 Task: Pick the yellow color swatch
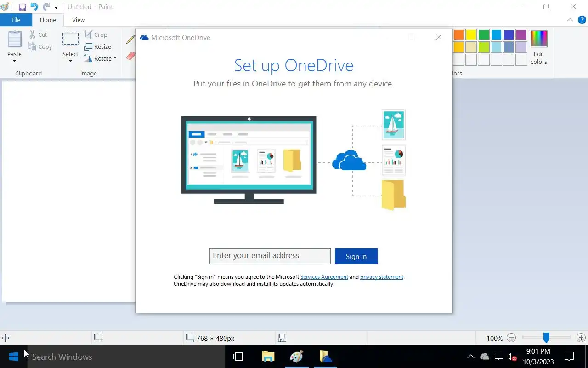471,35
